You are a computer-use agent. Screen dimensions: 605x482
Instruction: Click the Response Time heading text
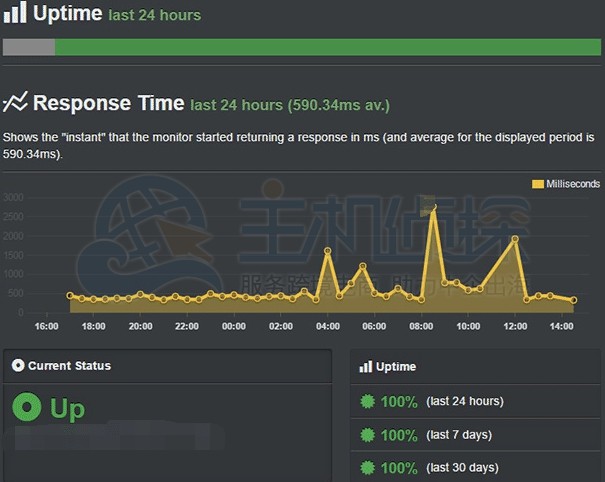tap(108, 103)
